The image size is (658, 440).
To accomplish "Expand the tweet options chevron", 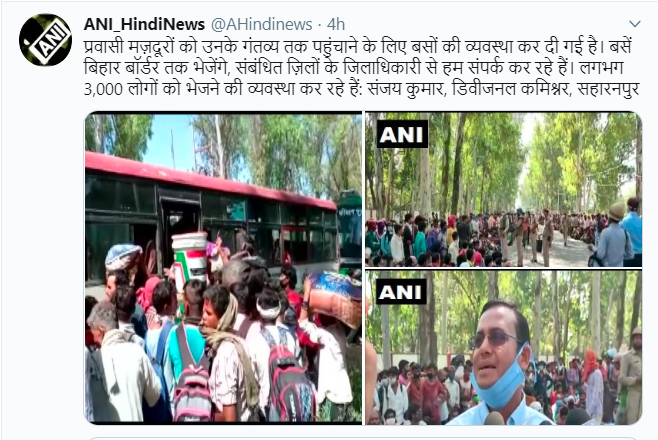I will click(x=635, y=24).
